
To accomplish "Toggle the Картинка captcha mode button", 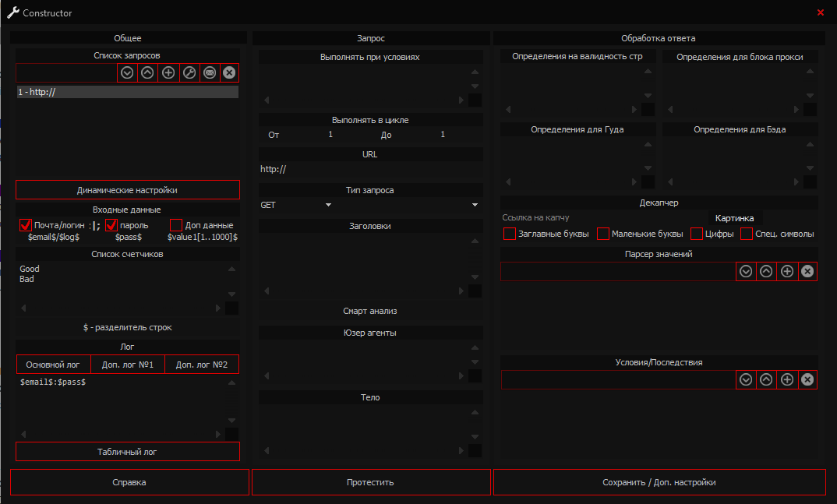I will [x=734, y=218].
